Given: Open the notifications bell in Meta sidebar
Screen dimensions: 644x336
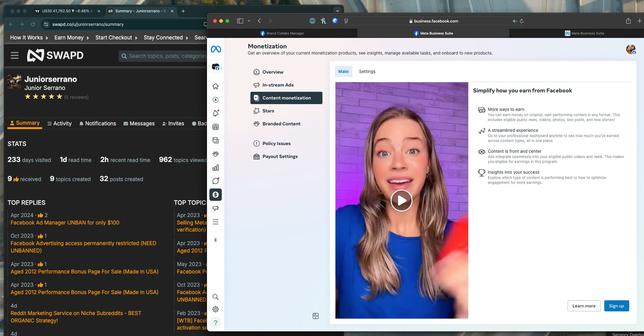Looking at the screenshot, I should coord(216,113).
